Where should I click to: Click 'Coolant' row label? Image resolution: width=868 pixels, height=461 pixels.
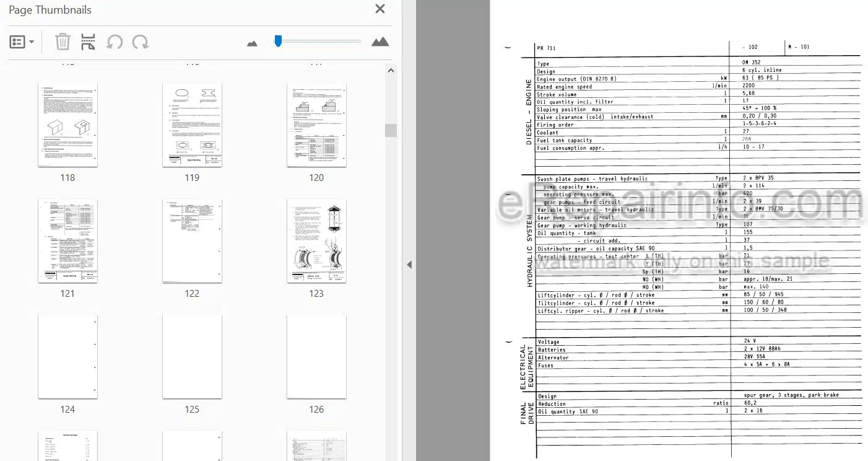pos(547,132)
